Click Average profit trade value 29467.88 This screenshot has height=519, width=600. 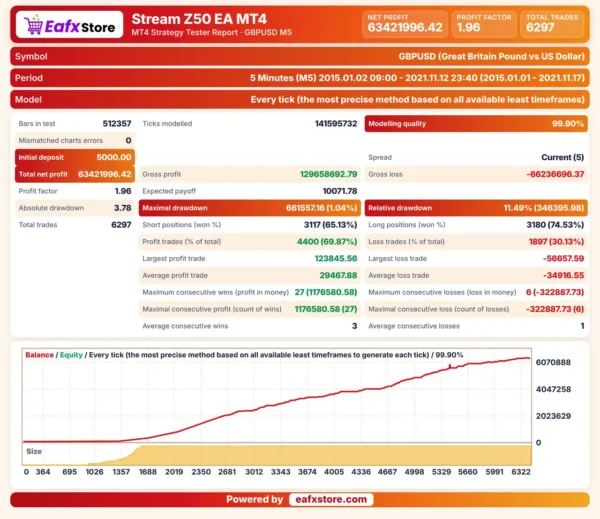[338, 275]
